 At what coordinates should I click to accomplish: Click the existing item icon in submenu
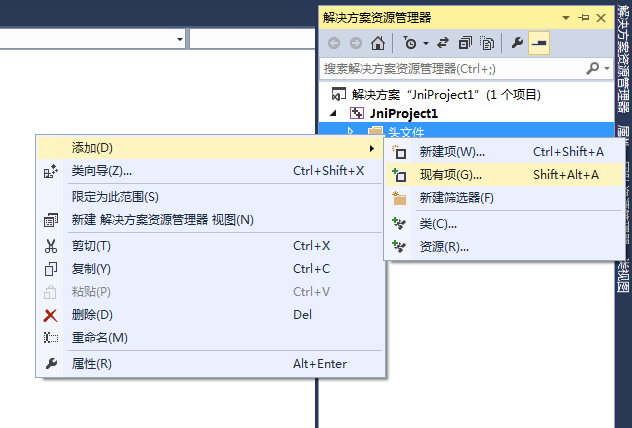pos(399,175)
